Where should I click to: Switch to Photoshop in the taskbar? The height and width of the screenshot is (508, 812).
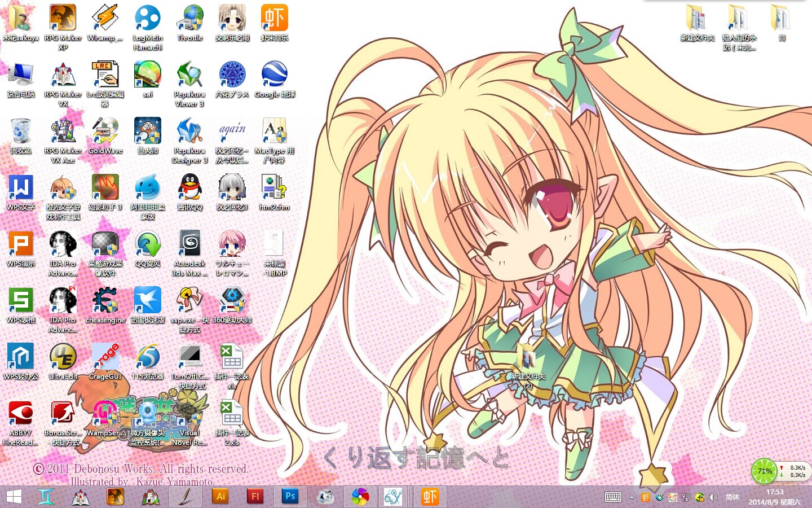(290, 497)
